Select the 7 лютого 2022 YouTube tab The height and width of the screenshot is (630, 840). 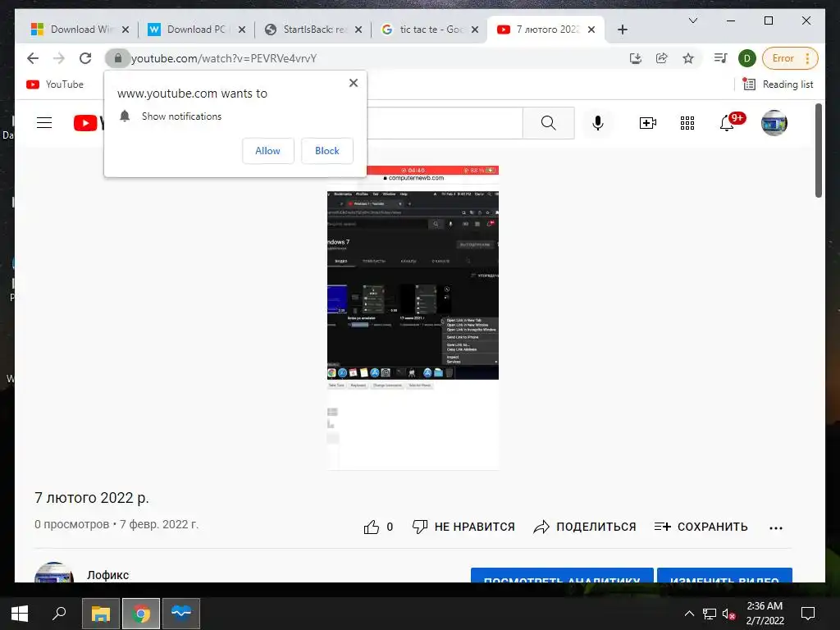click(x=541, y=30)
